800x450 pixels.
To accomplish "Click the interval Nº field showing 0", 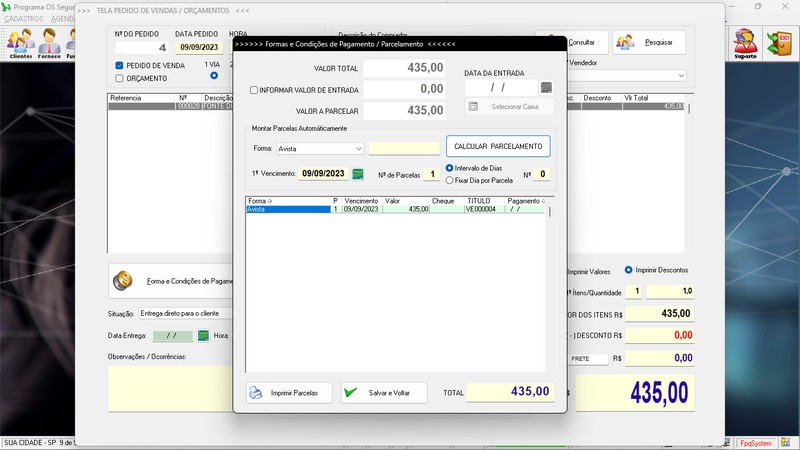I will (542, 174).
